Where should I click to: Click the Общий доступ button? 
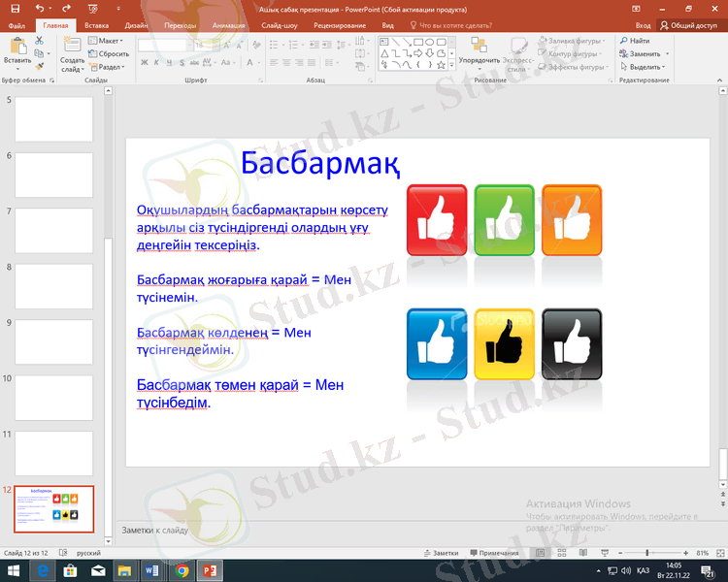[x=689, y=25]
